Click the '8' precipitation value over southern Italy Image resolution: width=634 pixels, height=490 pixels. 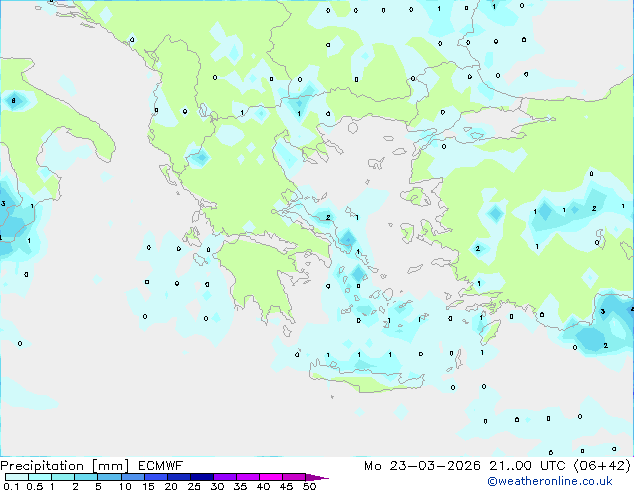pyautogui.click(x=14, y=100)
